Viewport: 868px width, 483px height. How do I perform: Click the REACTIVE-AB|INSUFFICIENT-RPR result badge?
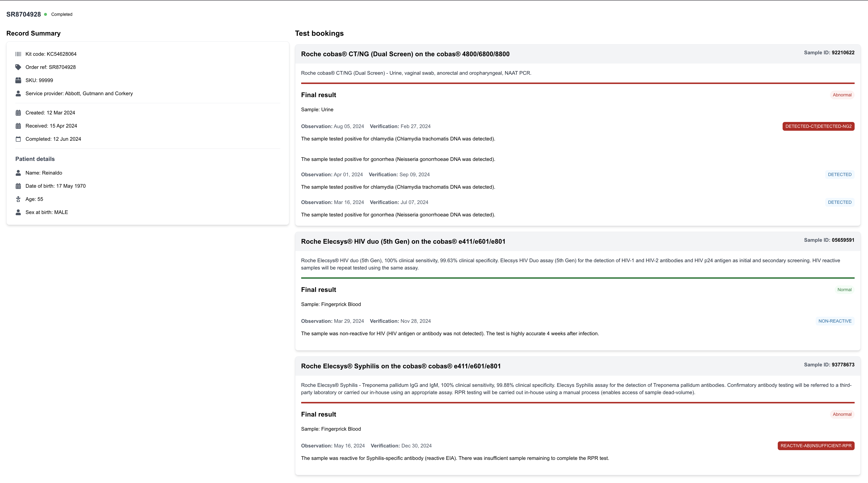[816, 446]
